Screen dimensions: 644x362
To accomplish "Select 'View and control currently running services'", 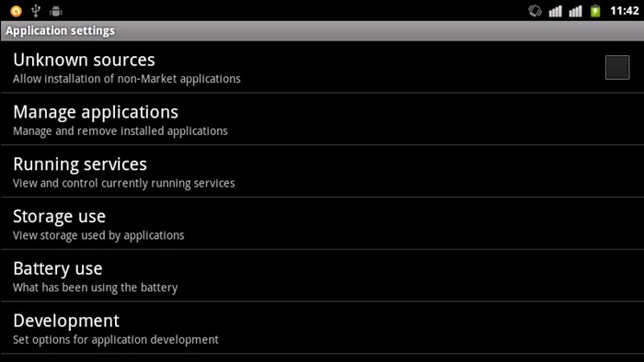I will click(x=124, y=183).
